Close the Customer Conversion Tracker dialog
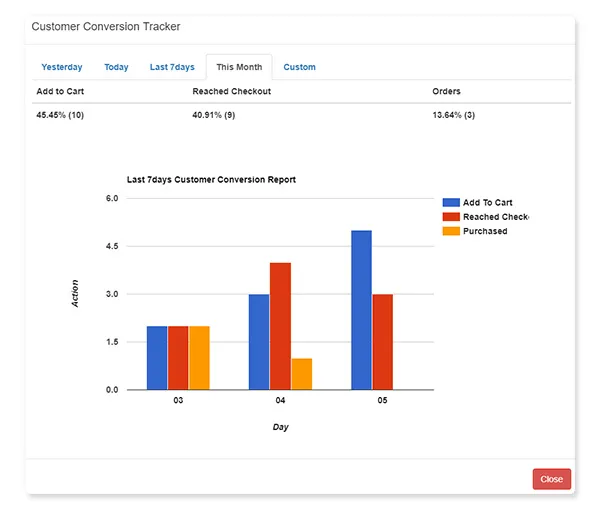The width and height of the screenshot is (600, 510). [551, 479]
